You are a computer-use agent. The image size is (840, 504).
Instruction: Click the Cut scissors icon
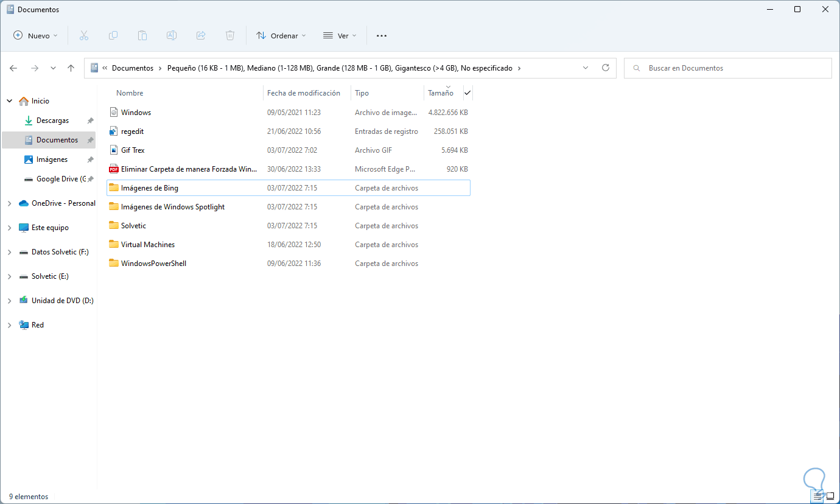(x=84, y=35)
